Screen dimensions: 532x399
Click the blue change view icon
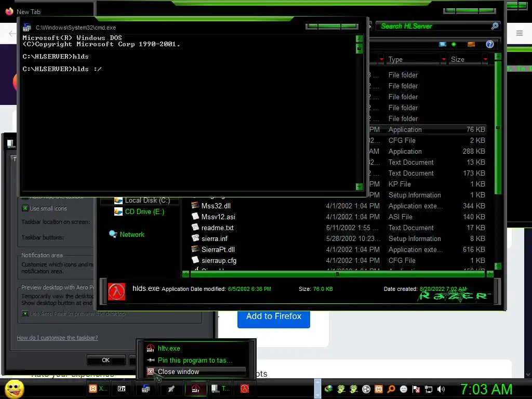443,44
